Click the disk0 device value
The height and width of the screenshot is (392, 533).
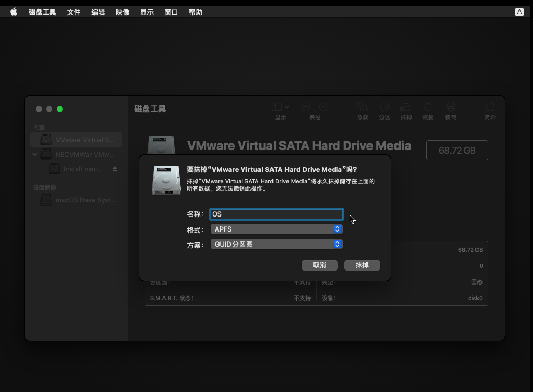pos(475,298)
